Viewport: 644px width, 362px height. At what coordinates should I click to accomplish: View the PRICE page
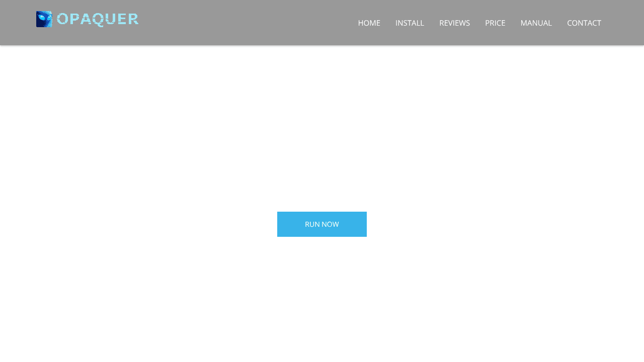(x=495, y=23)
